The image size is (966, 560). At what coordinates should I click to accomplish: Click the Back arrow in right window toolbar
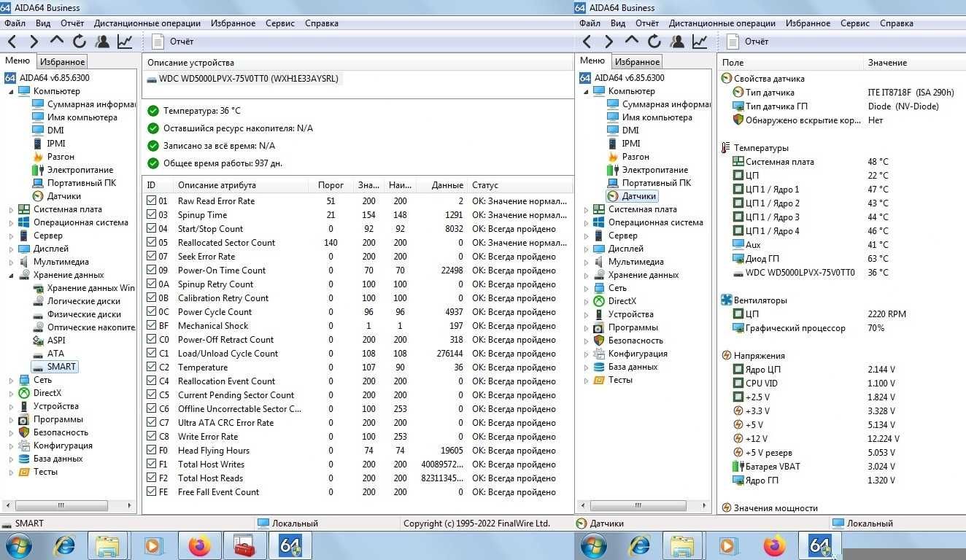[x=587, y=42]
